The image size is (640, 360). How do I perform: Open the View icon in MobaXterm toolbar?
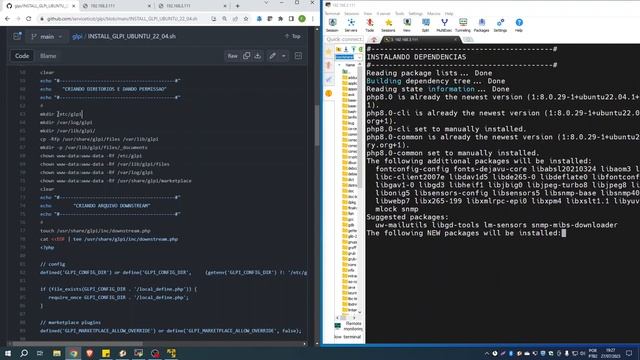407,25
